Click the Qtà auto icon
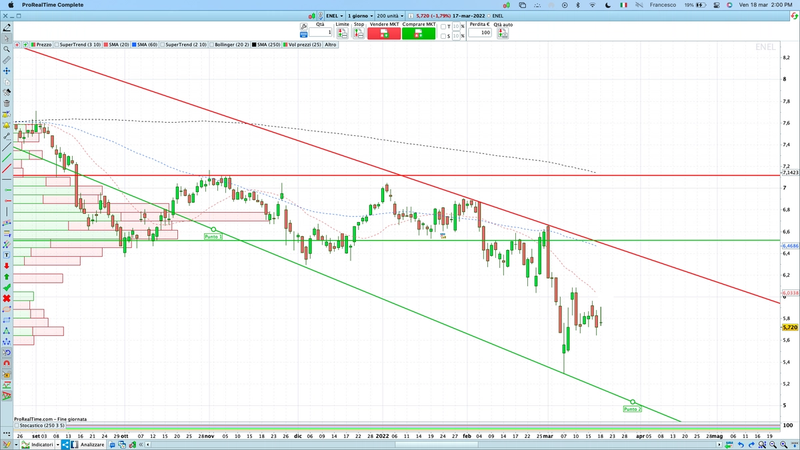The height and width of the screenshot is (450, 800). pyautogui.click(x=503, y=34)
